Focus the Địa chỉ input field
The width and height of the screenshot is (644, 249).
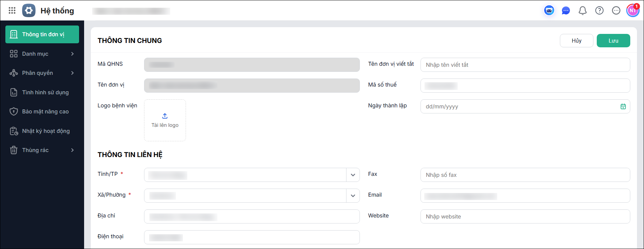click(x=252, y=216)
